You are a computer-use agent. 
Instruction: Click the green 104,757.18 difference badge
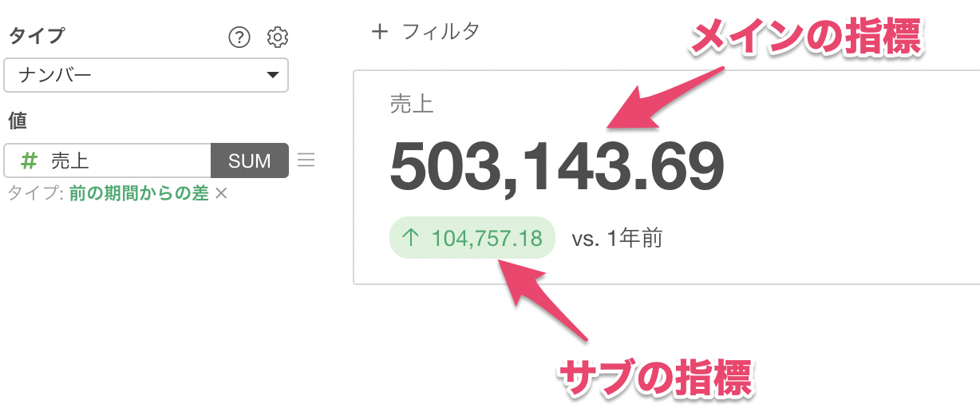pyautogui.click(x=472, y=238)
